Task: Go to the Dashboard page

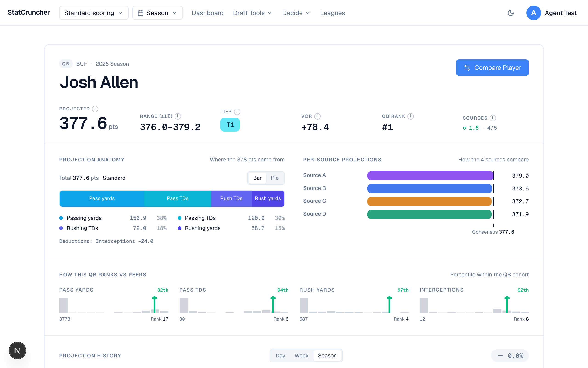Action: [x=208, y=13]
